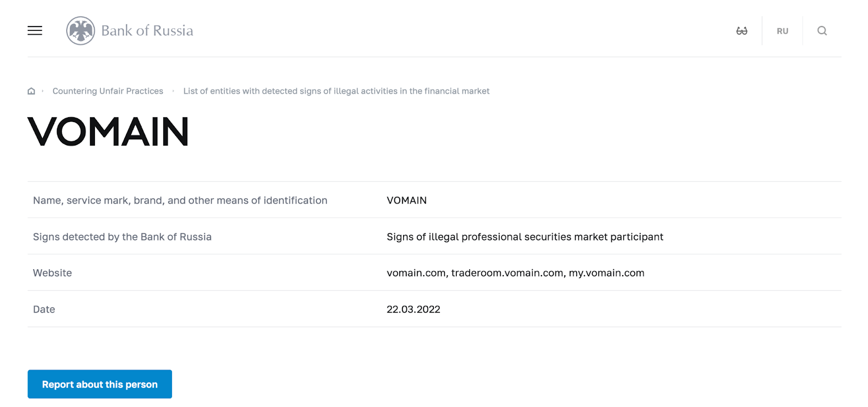Screen dimensions: 868x407
Task: Click the Website row label
Action: tap(53, 273)
